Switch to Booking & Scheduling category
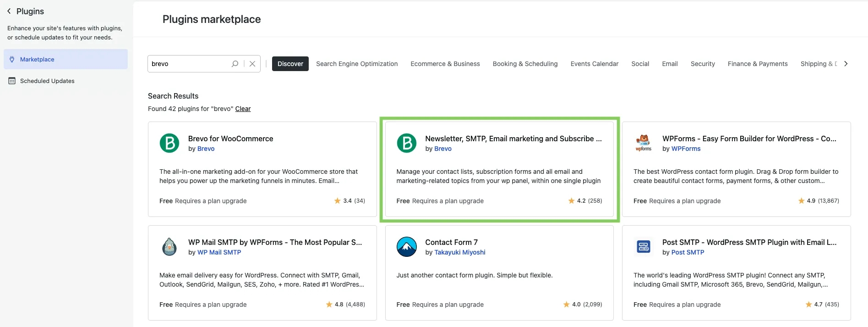Screen dimensions: 868x327 [525, 64]
